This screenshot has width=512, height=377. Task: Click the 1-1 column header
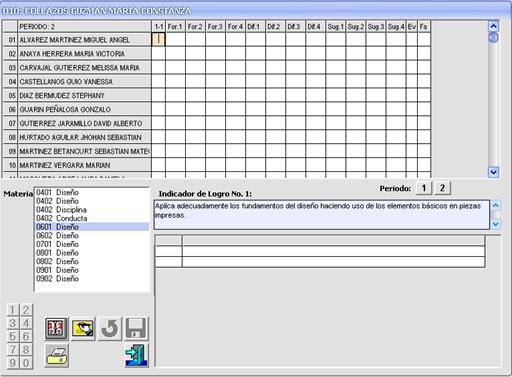click(x=158, y=27)
